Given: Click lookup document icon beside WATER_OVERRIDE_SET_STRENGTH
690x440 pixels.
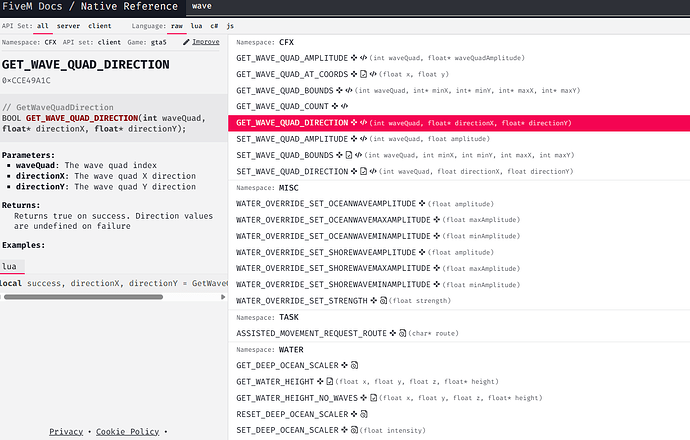Looking at the screenshot, I should pos(383,301).
